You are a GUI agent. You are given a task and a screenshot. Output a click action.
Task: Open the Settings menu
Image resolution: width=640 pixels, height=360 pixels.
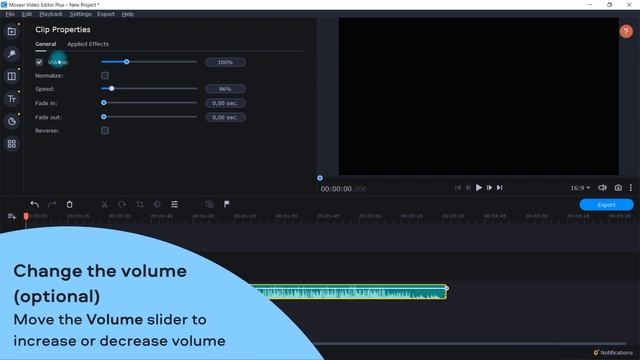80,14
